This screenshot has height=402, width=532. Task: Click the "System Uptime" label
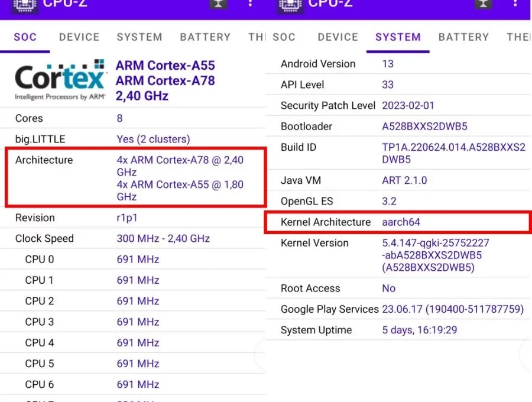coord(316,330)
